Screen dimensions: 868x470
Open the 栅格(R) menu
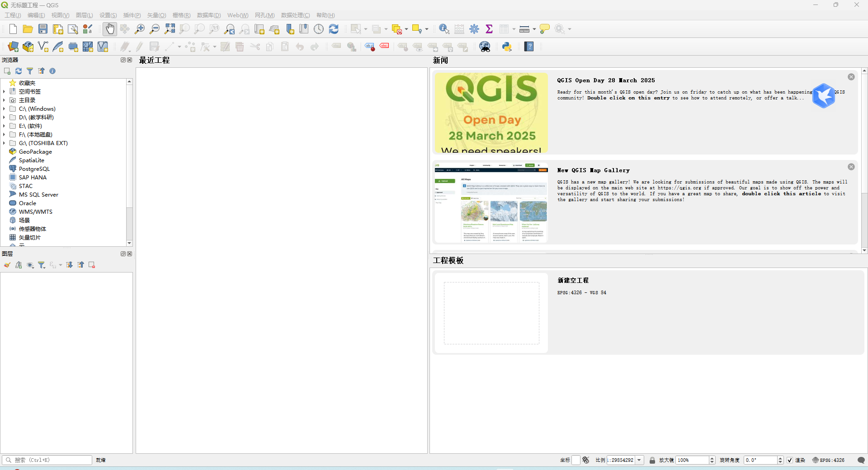click(x=181, y=15)
